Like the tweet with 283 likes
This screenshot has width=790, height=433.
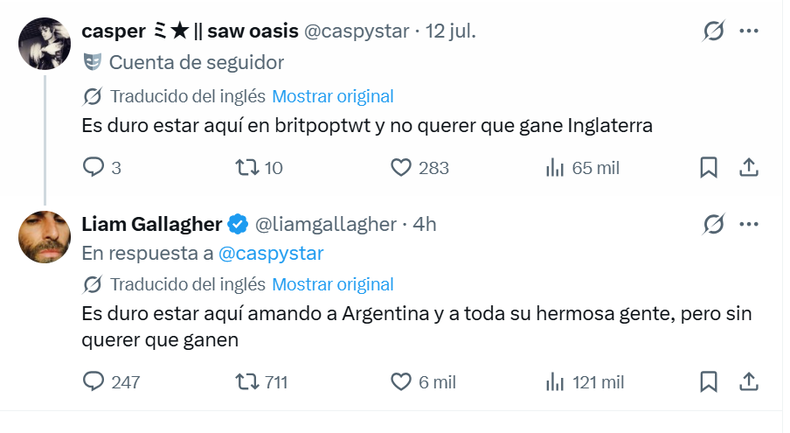coord(420,167)
